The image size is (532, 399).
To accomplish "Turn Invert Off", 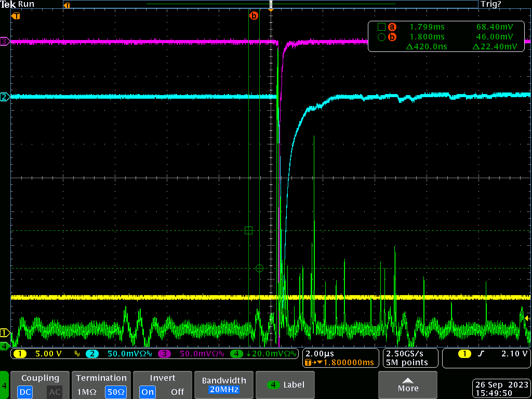I will click(x=177, y=392).
